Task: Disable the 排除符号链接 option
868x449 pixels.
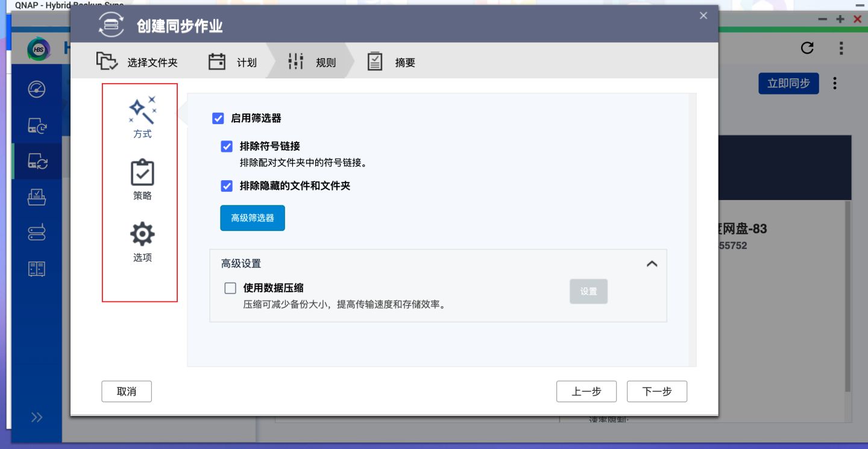Action: point(227,146)
